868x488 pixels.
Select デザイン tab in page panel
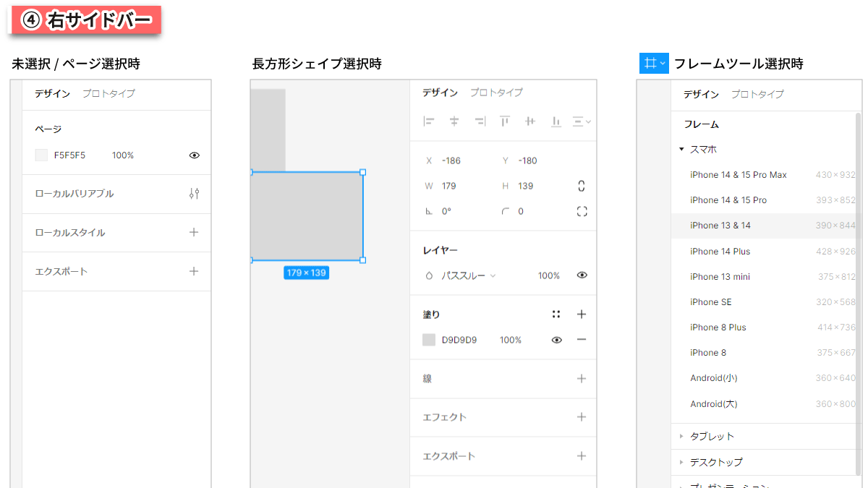(x=53, y=93)
